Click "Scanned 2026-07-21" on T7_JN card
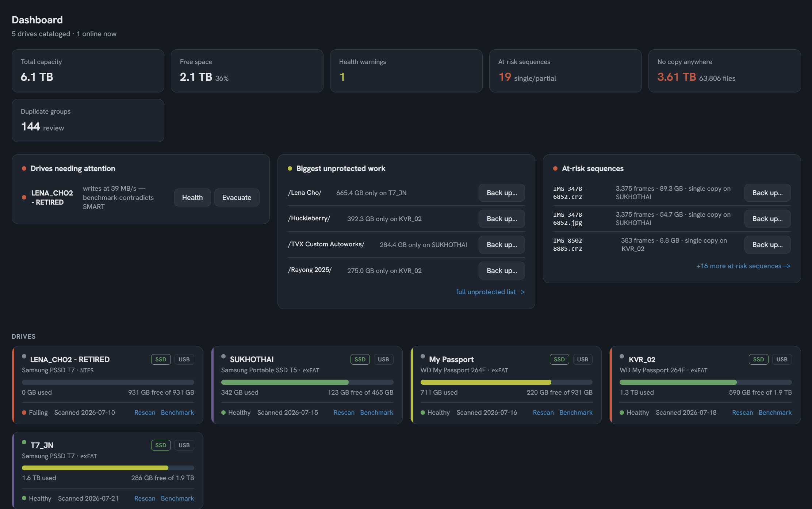Viewport: 812px width, 509px height. [x=88, y=498]
